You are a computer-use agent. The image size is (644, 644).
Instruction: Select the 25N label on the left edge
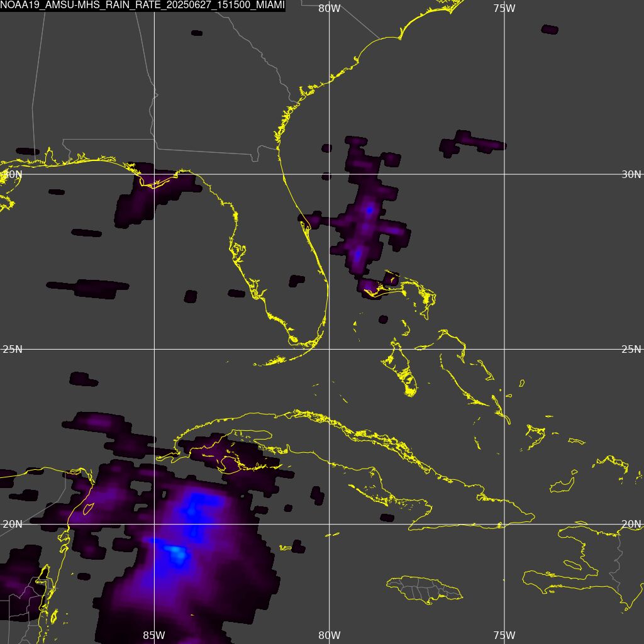tap(13, 349)
